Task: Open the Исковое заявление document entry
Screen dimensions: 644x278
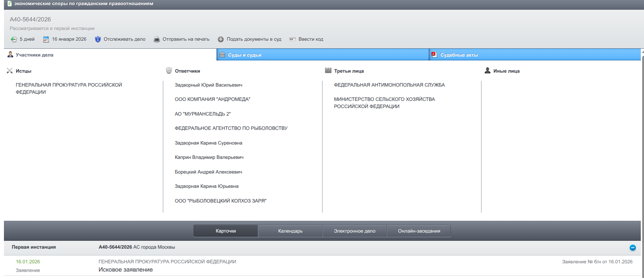Action: tap(125, 270)
